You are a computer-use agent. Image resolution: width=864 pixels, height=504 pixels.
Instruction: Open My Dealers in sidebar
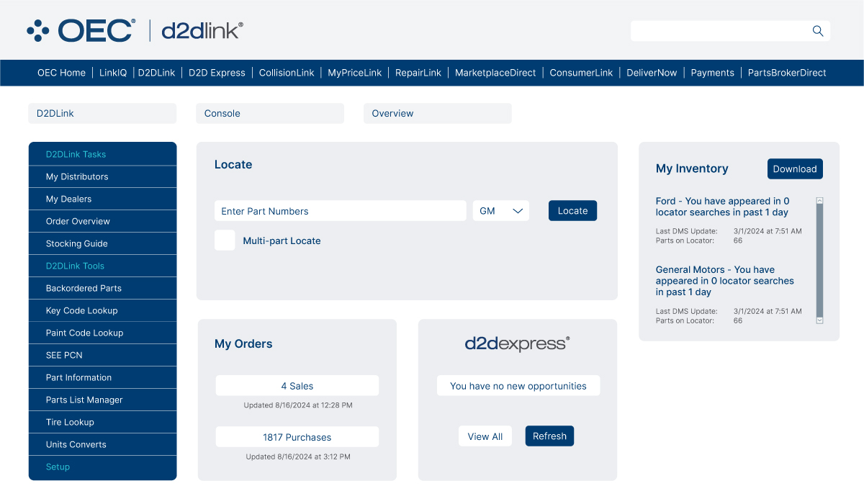click(102, 199)
